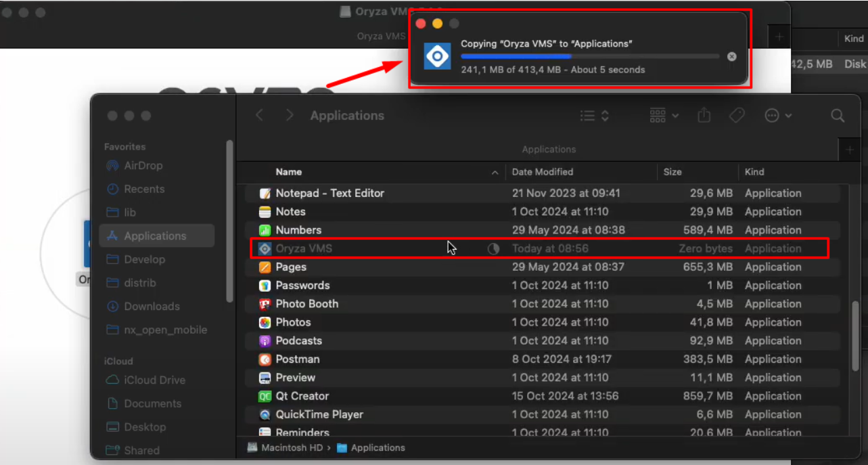Image resolution: width=868 pixels, height=465 pixels.
Task: Click the copy progress bar
Action: (x=590, y=57)
